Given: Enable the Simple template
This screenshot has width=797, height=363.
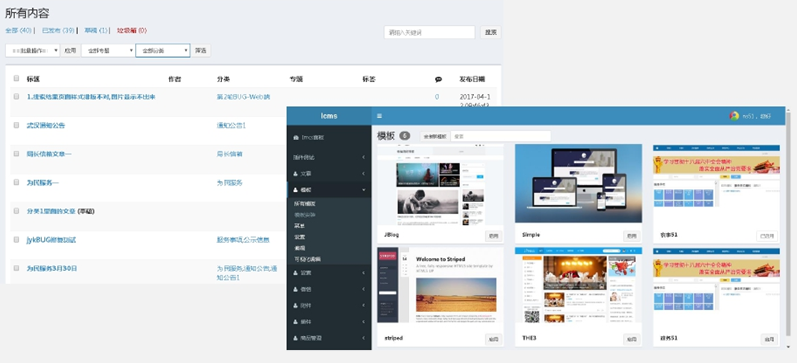Looking at the screenshot, I should pos(632,236).
